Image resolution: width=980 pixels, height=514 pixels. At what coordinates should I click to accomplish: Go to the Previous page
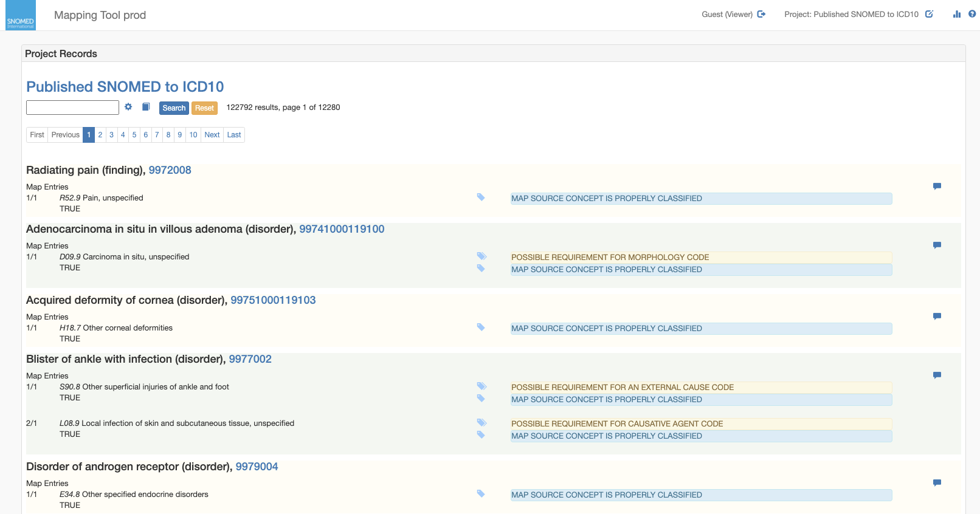pyautogui.click(x=65, y=135)
